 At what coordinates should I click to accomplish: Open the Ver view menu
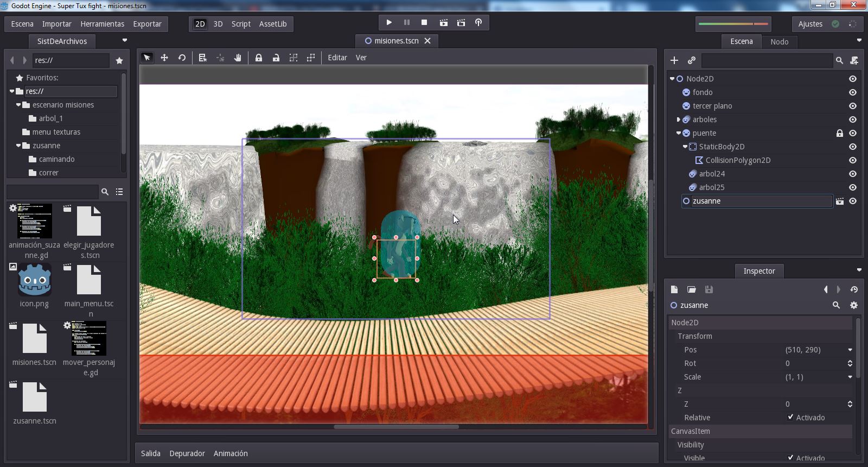[x=361, y=58]
